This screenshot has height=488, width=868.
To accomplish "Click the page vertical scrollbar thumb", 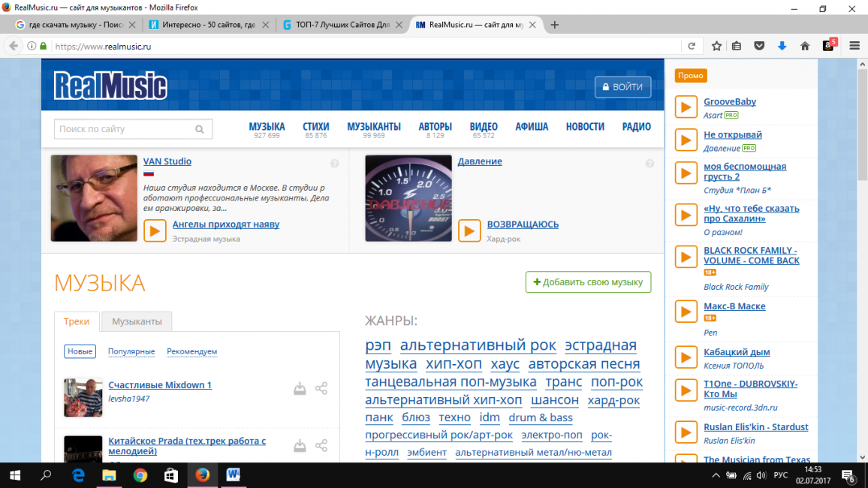I will click(863, 125).
